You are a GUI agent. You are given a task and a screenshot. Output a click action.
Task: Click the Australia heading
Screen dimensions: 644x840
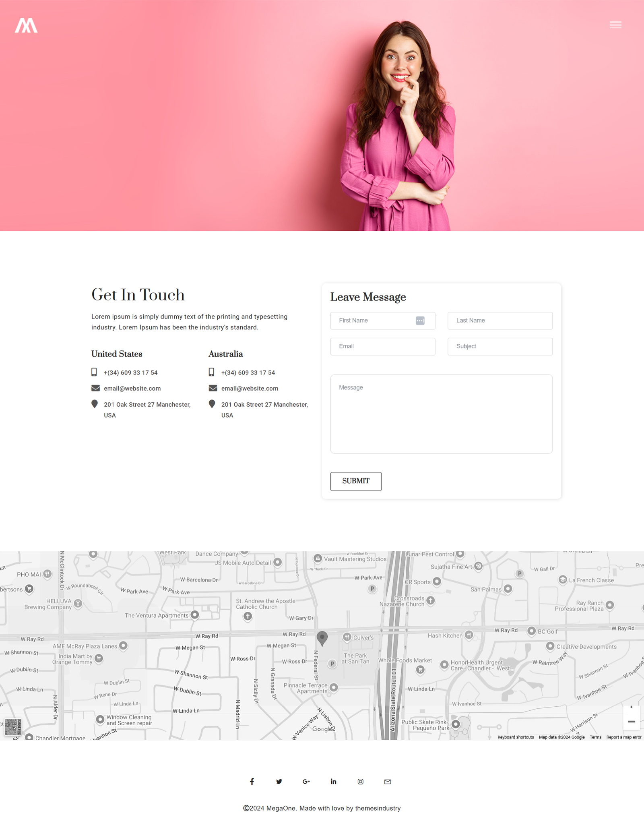click(x=225, y=354)
